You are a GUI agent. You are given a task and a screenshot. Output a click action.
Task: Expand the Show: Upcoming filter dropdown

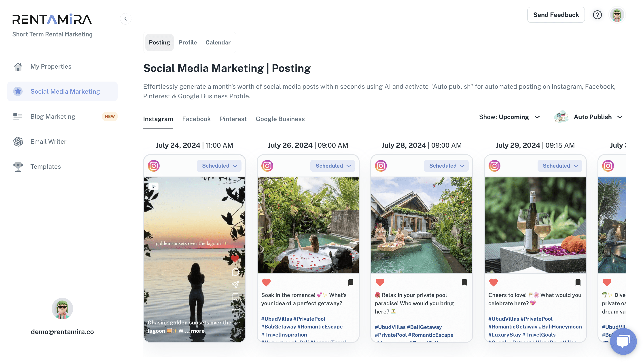509,117
